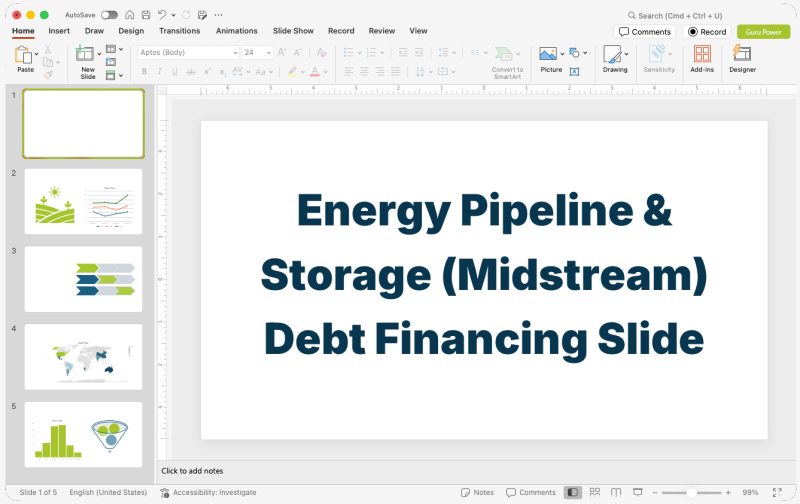This screenshot has height=504, width=800.
Task: Click English (United States) language
Action: pyautogui.click(x=108, y=492)
